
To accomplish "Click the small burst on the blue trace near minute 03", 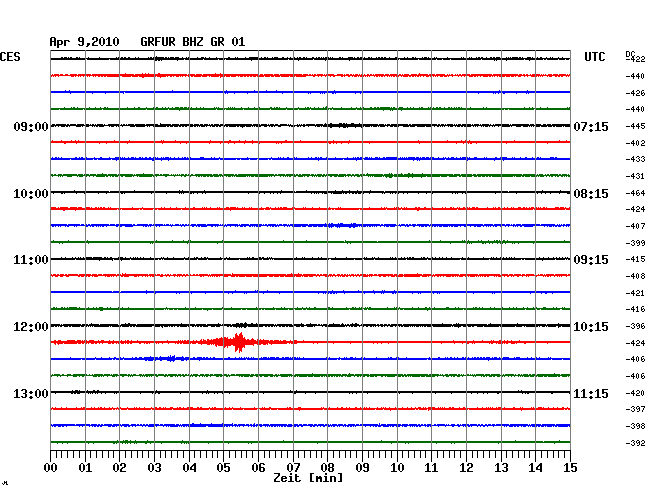I will click(x=166, y=358).
